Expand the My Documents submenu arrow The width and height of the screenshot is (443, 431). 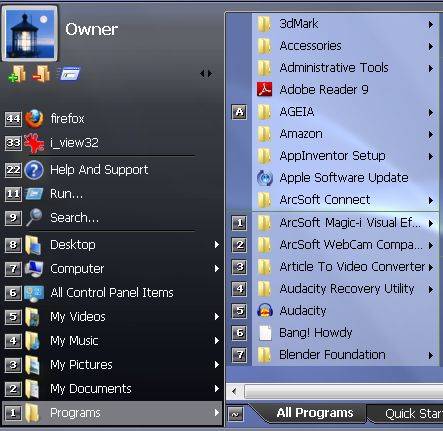click(x=217, y=389)
